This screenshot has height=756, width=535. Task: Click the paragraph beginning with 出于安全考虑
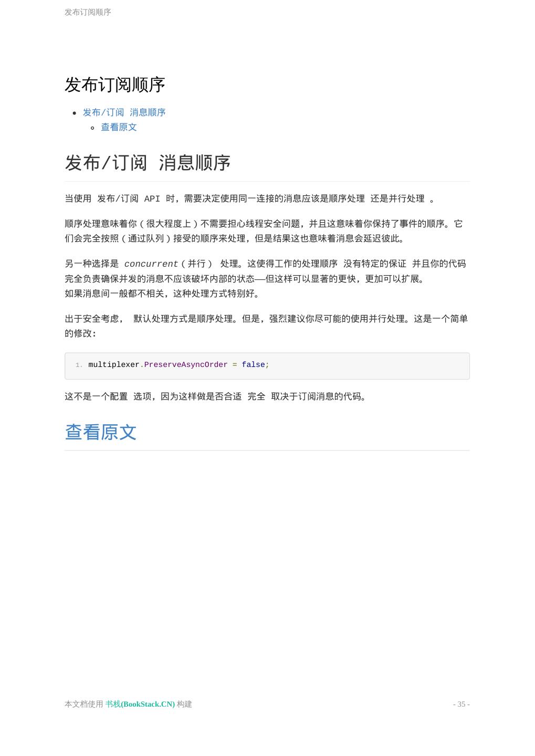(266, 326)
